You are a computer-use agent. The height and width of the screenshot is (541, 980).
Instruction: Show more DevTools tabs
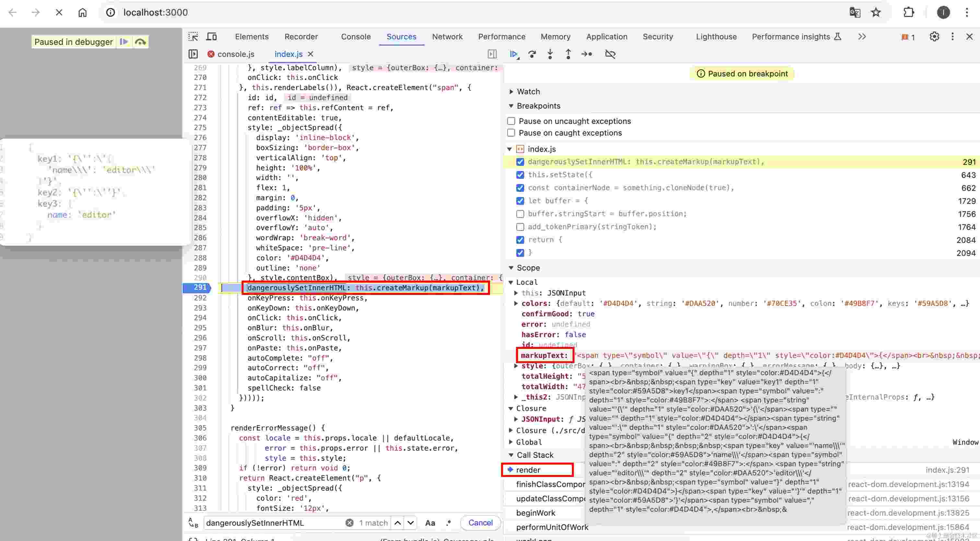pyautogui.click(x=862, y=37)
